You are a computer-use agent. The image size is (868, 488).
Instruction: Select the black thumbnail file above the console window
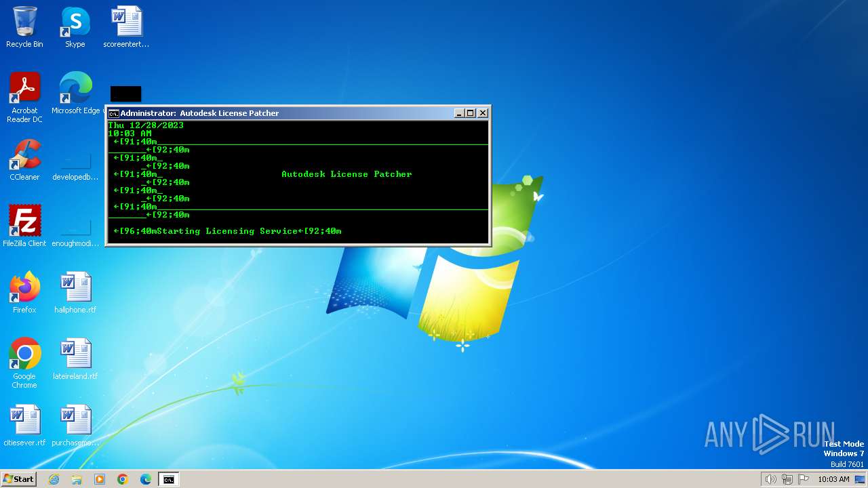click(126, 94)
